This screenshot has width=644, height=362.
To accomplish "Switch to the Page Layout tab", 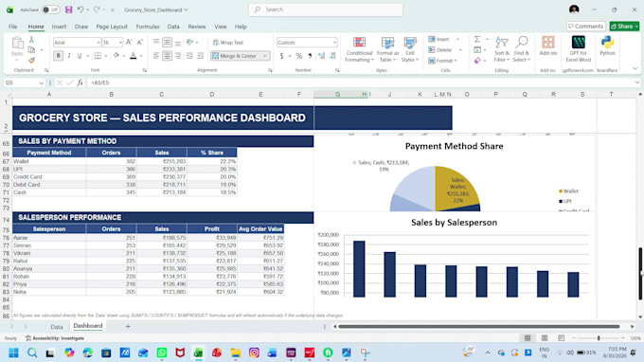I will [112, 27].
